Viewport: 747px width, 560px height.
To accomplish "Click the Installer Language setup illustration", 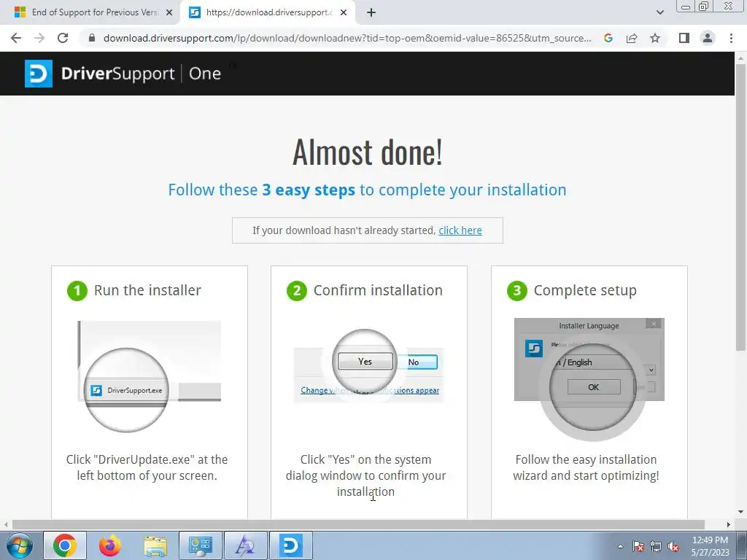I will pyautogui.click(x=589, y=379).
